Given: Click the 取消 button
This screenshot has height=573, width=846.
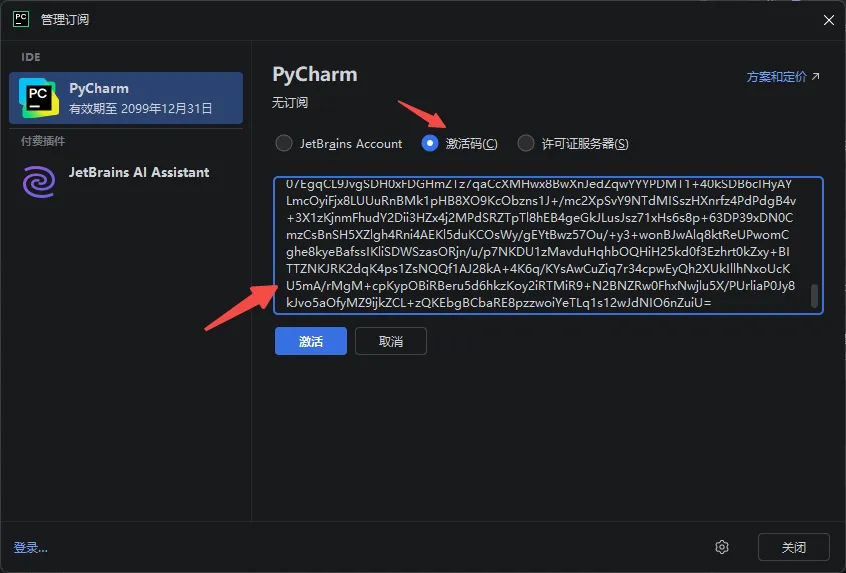Looking at the screenshot, I should (391, 341).
